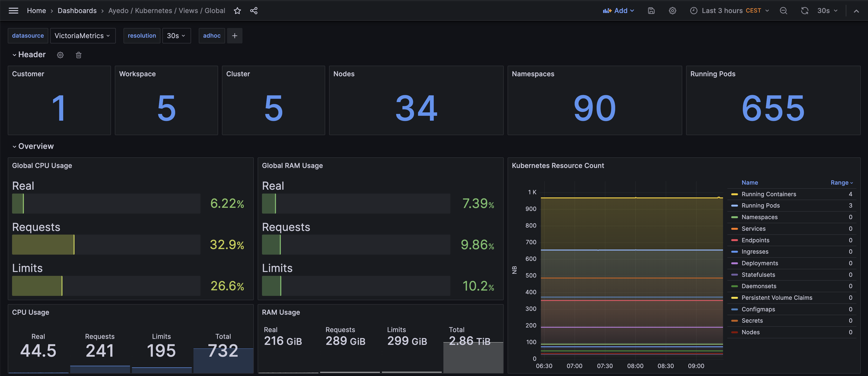Click the Persistent Volume Claims color swatch
The height and width of the screenshot is (376, 868).
pos(735,298)
